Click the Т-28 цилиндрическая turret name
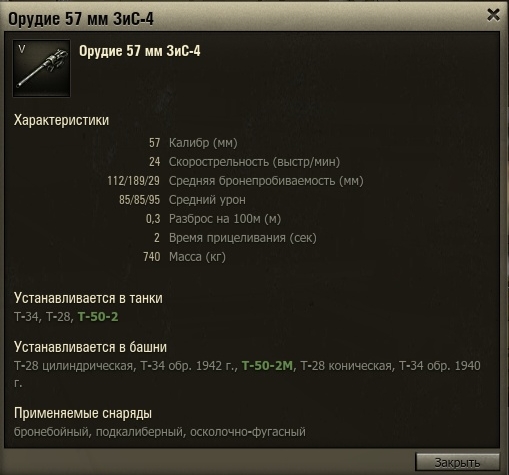Image resolution: width=509 pixels, height=475 pixels. pyautogui.click(x=73, y=366)
